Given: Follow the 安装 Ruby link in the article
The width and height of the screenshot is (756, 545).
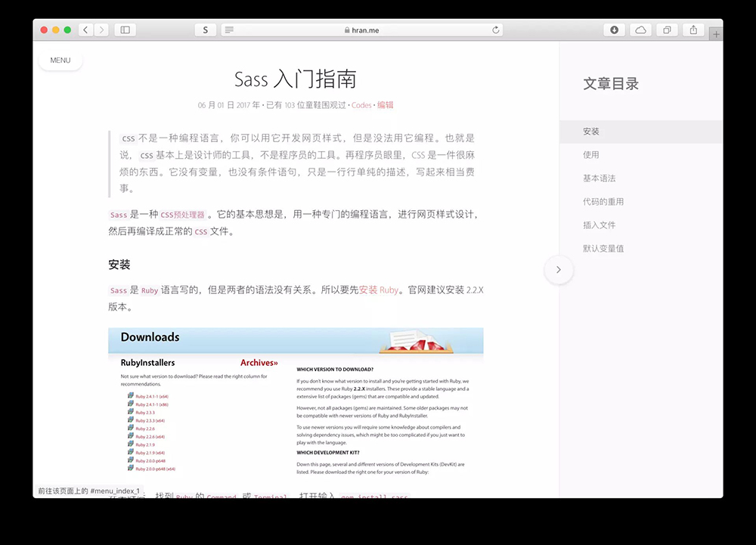Looking at the screenshot, I should tap(378, 290).
